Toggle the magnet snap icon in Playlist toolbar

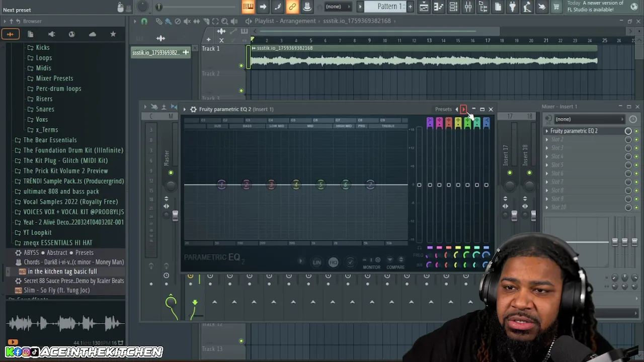(x=144, y=21)
